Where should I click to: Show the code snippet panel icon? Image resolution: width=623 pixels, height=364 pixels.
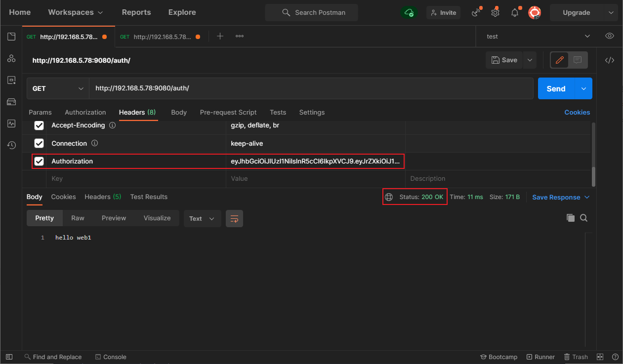pos(610,60)
